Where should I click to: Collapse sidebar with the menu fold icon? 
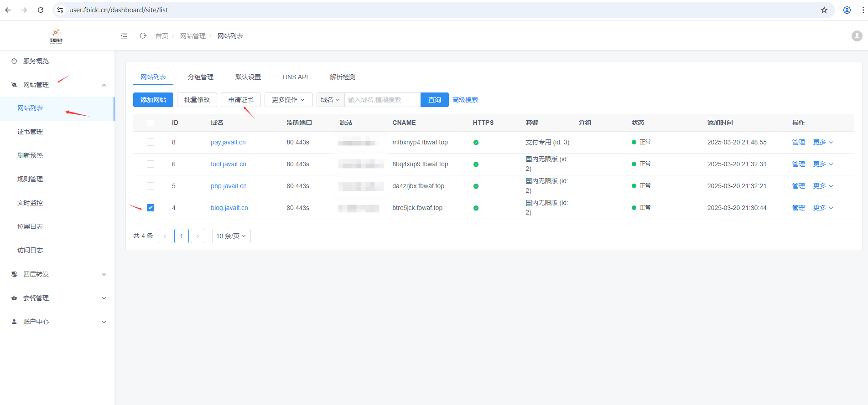pos(124,36)
